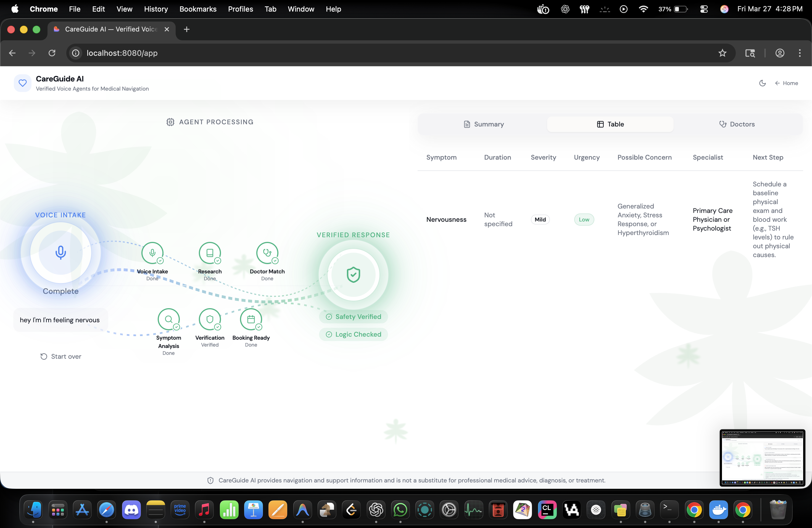The width and height of the screenshot is (812, 528).
Task: Click the Voice Intake step mic icon
Action: tap(152, 253)
